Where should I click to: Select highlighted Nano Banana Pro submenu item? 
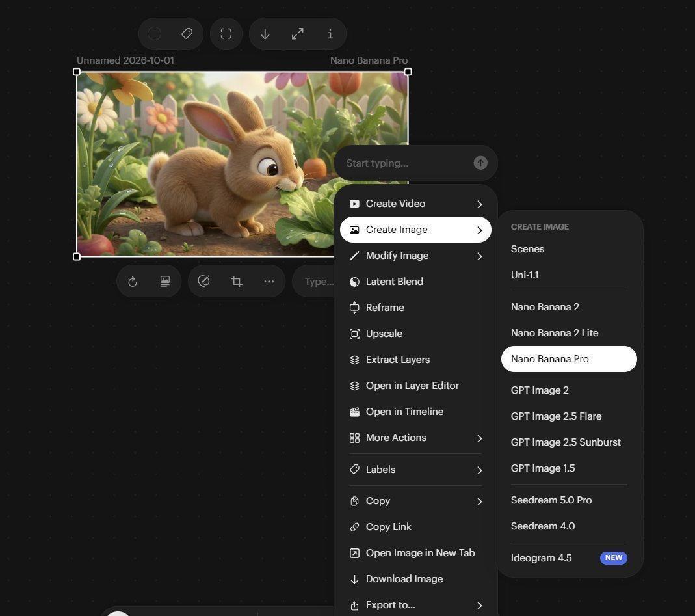coord(569,359)
